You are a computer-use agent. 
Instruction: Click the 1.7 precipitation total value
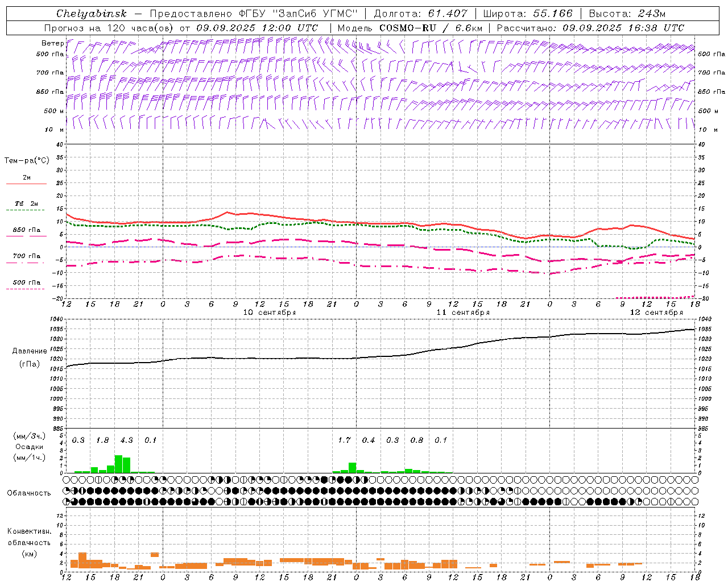click(344, 440)
